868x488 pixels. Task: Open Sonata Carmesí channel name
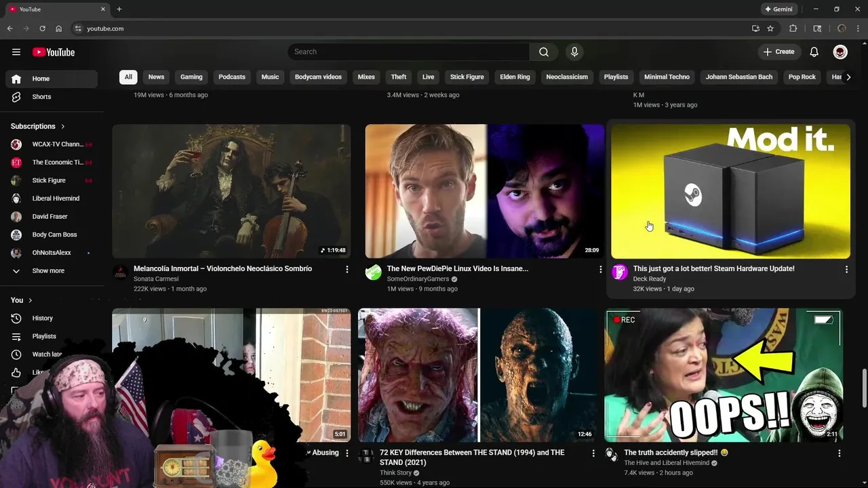[156, 279]
